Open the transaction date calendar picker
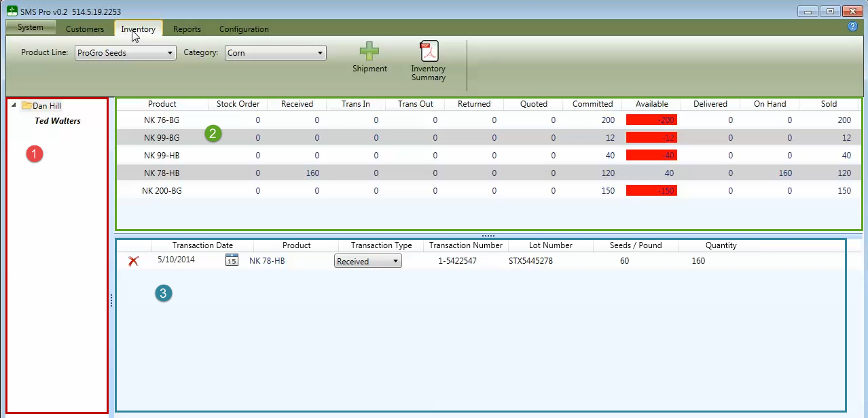 232,260
